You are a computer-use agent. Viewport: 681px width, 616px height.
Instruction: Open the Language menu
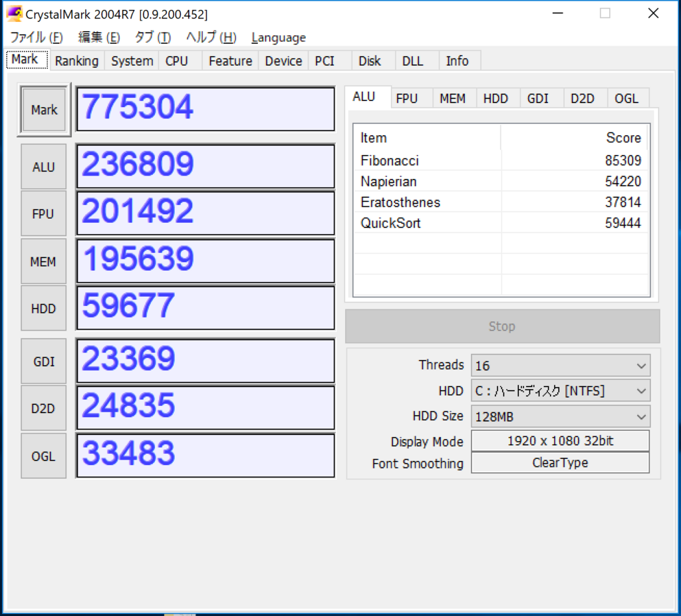coord(279,37)
